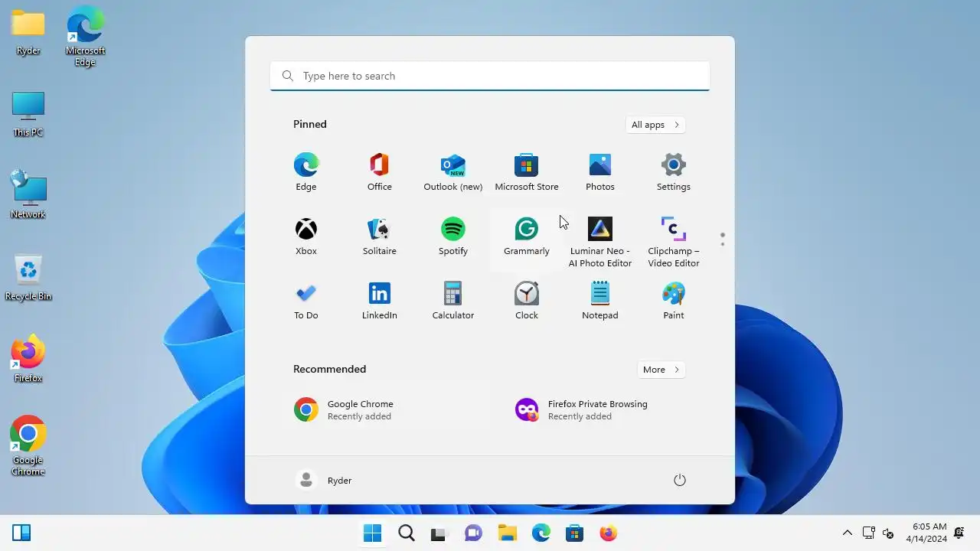
Task: Open Microsoft Store from taskbar
Action: coord(574,533)
